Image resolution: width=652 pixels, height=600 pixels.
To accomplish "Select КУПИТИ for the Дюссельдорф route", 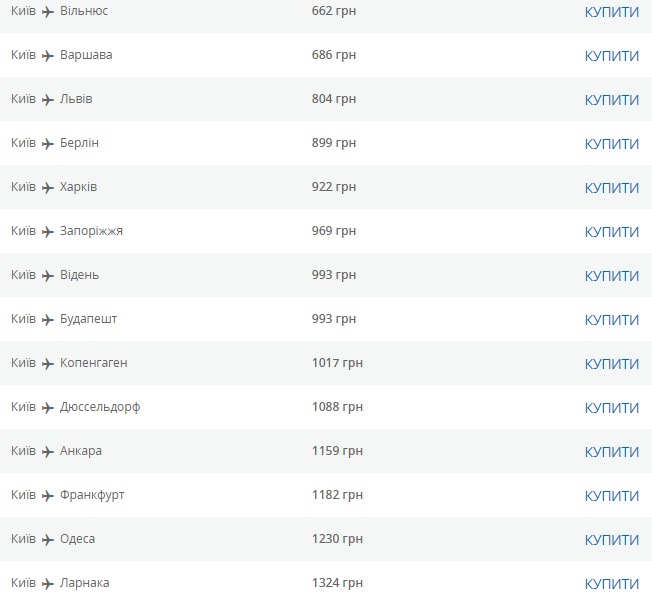I will (611, 408).
